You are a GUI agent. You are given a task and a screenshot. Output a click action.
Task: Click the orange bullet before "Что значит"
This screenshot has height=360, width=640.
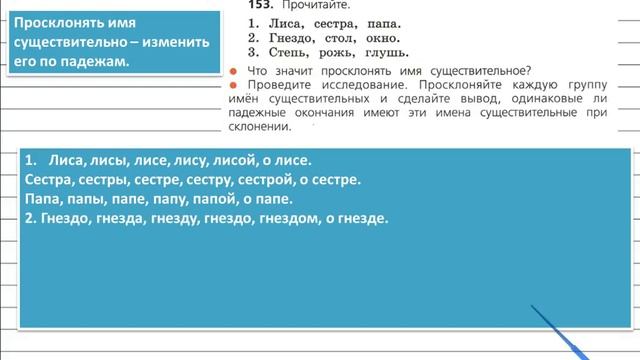[233, 71]
